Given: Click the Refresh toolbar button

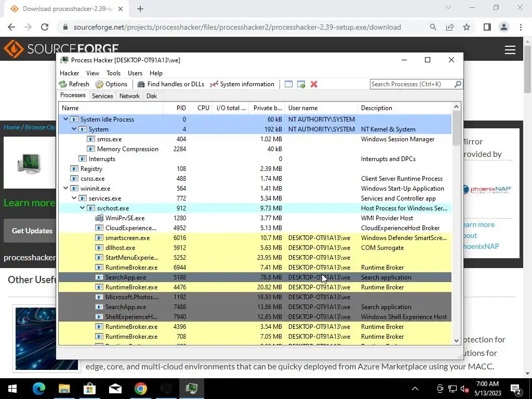Looking at the screenshot, I should [74, 84].
